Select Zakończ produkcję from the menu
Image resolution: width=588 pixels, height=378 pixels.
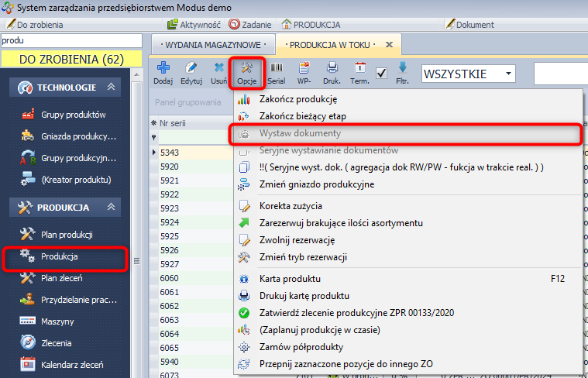[298, 99]
